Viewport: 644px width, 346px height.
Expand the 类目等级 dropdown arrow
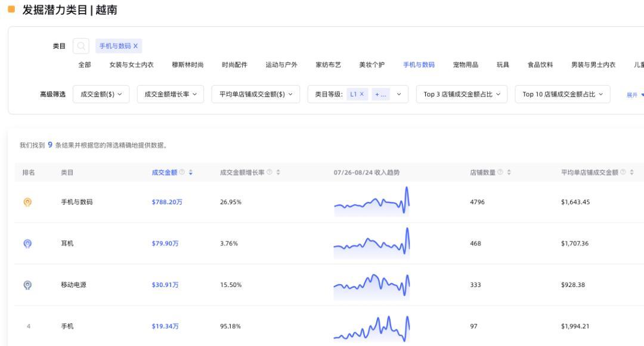[x=399, y=94]
